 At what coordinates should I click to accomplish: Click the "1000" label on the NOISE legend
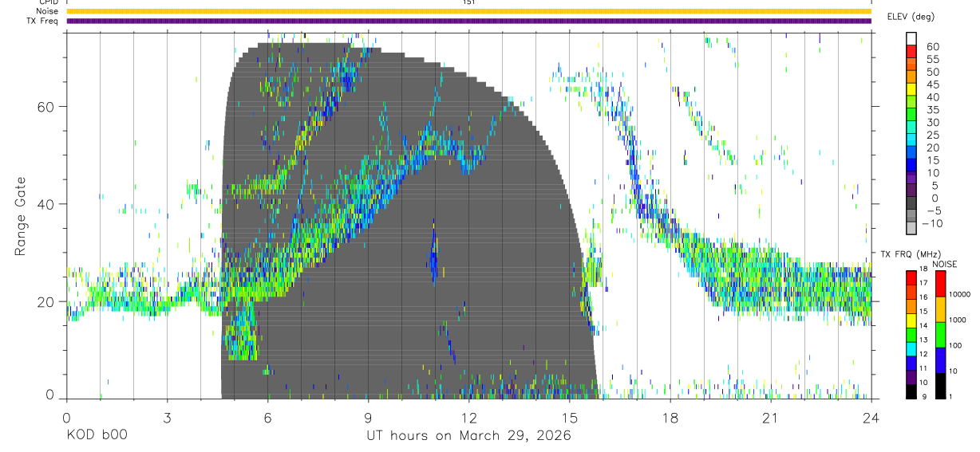pyautogui.click(x=959, y=320)
